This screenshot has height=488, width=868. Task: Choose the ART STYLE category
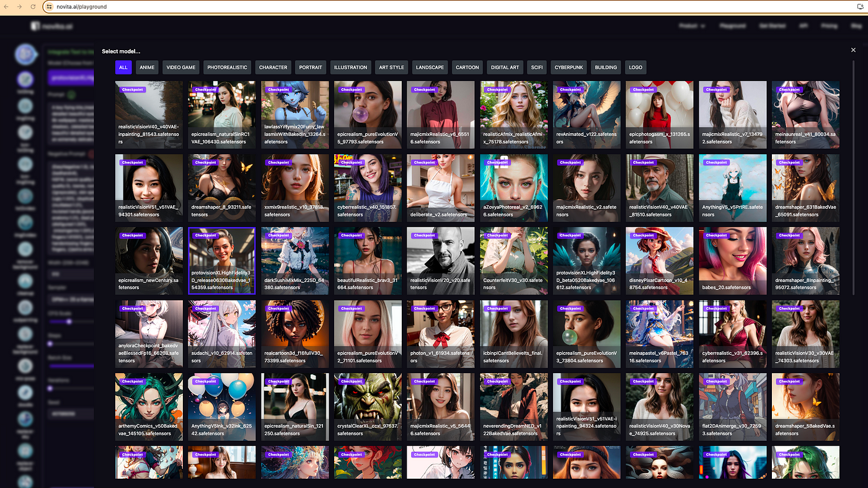coord(392,68)
